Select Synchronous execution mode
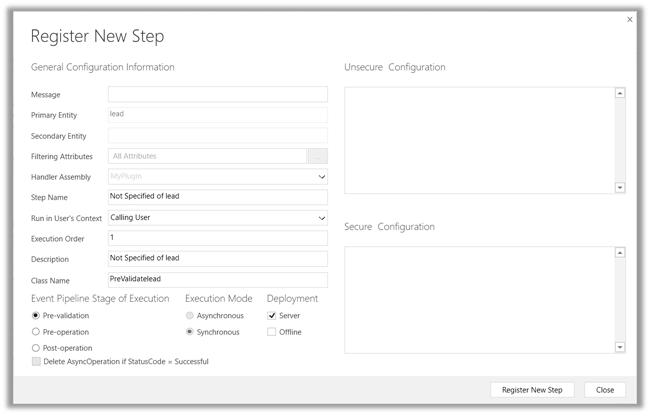650x415 pixels. coord(189,332)
